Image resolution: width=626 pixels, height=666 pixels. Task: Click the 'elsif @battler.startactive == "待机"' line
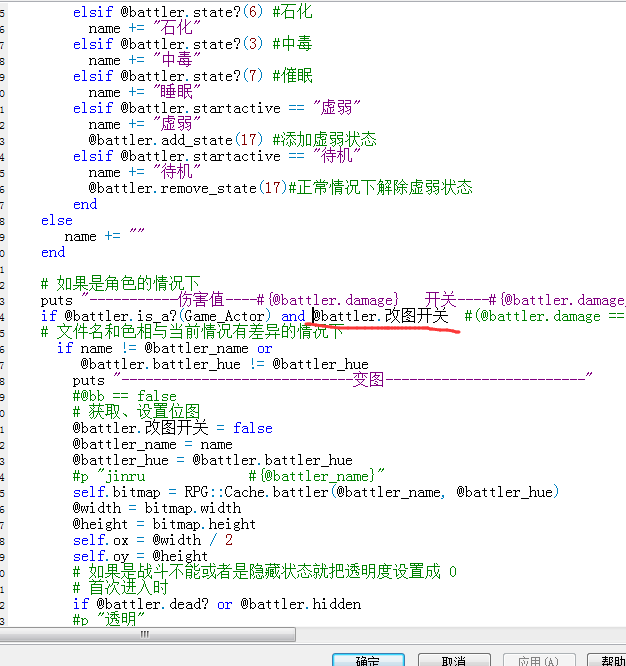click(217, 156)
